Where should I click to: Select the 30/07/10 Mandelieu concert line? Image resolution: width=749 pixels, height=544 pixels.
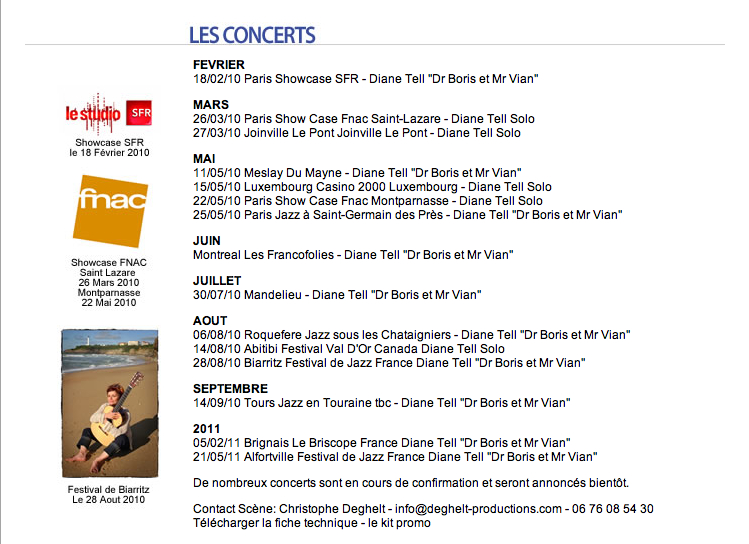337,295
